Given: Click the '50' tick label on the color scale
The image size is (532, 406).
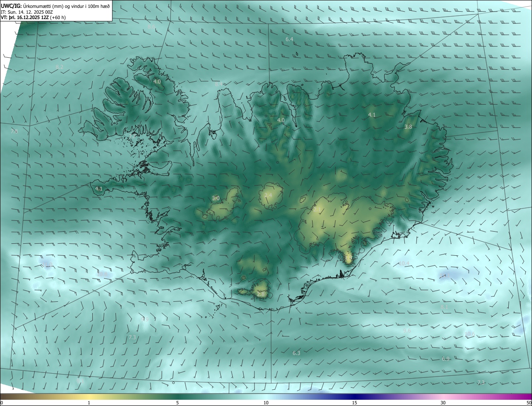Looking at the screenshot, I should point(529,403).
